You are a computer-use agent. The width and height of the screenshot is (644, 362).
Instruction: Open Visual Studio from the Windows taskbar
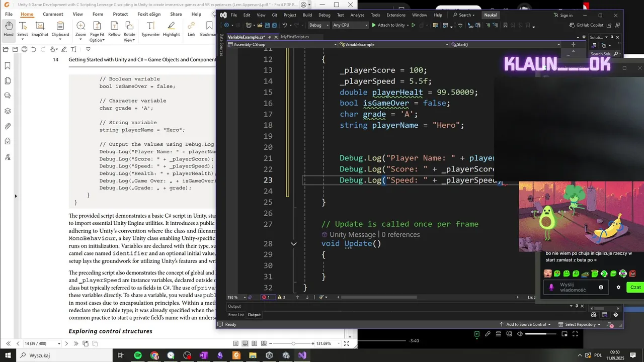coord(302,355)
